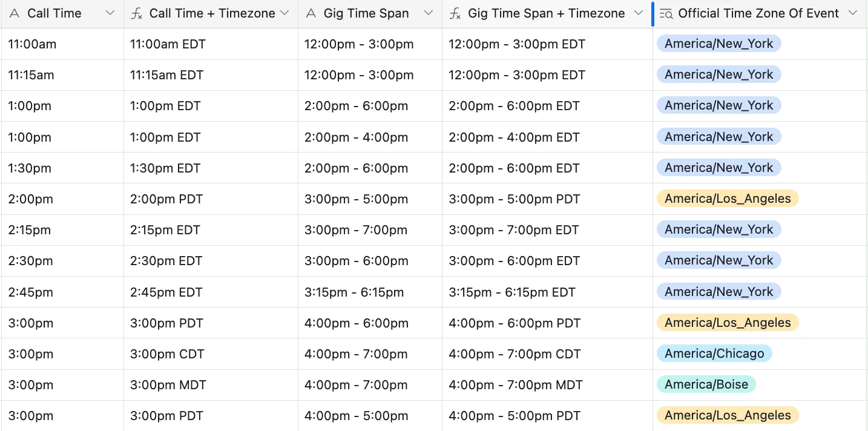Click the Official Time Zone Of Event header
Image resolution: width=868 pixels, height=431 pixels.
pos(758,13)
